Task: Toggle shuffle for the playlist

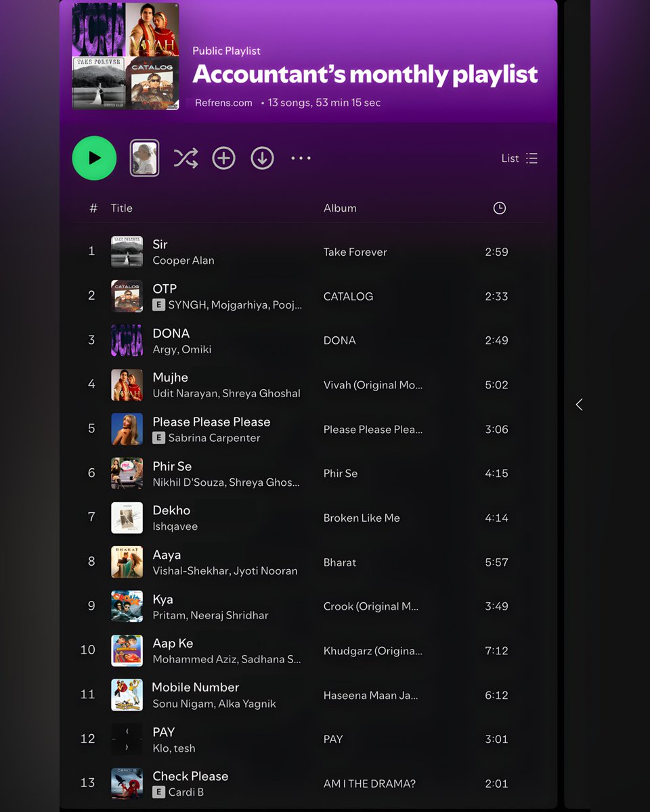Action: coord(186,158)
